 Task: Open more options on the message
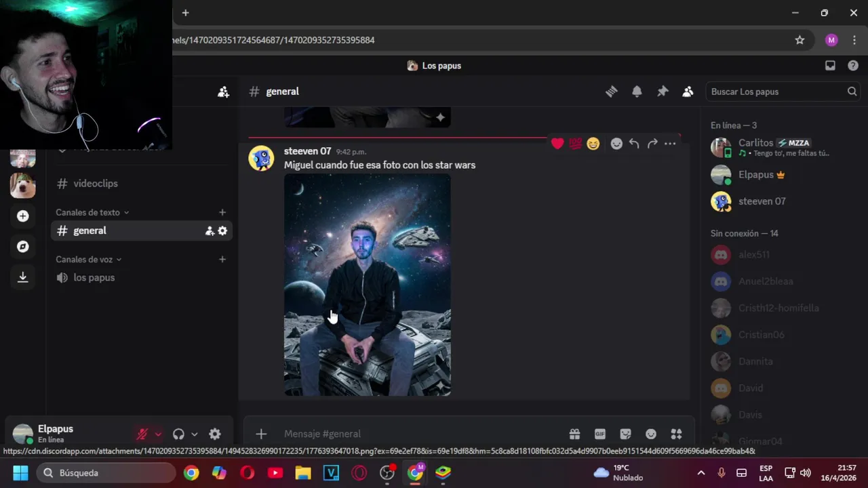click(670, 144)
